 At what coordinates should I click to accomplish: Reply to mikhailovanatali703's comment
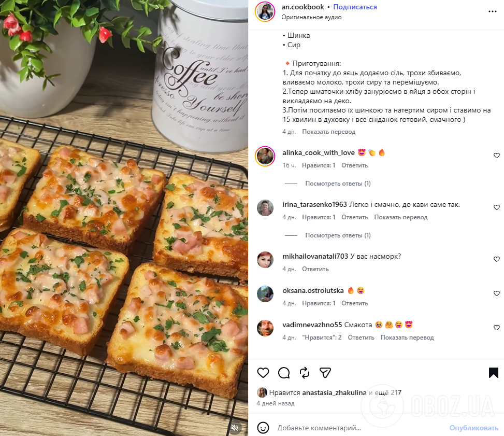coord(315,269)
